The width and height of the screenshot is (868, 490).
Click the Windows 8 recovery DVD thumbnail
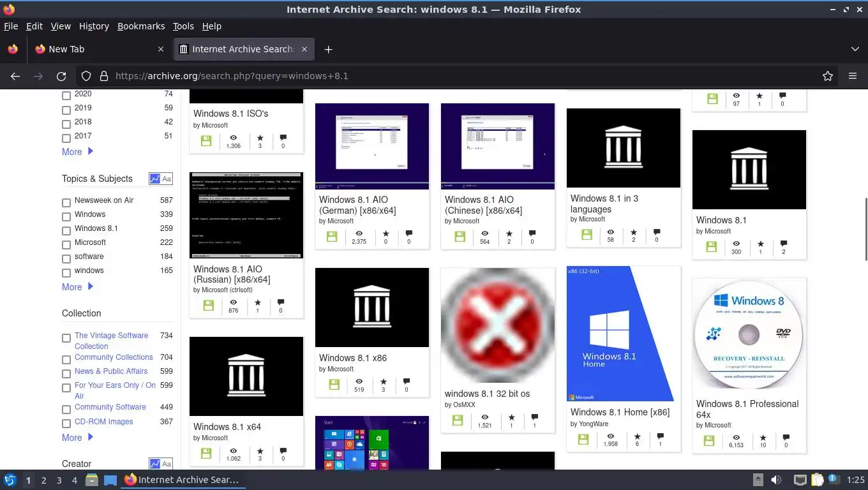tap(749, 334)
